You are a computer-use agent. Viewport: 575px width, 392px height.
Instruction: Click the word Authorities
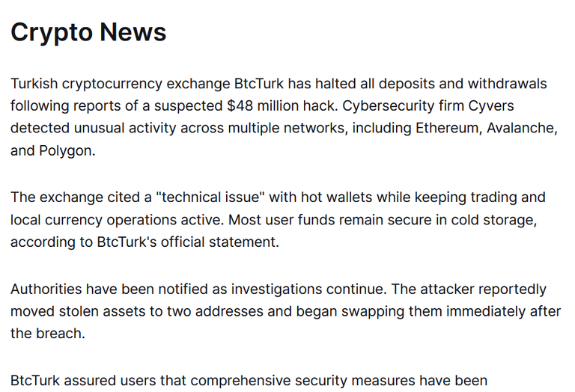coord(46,289)
